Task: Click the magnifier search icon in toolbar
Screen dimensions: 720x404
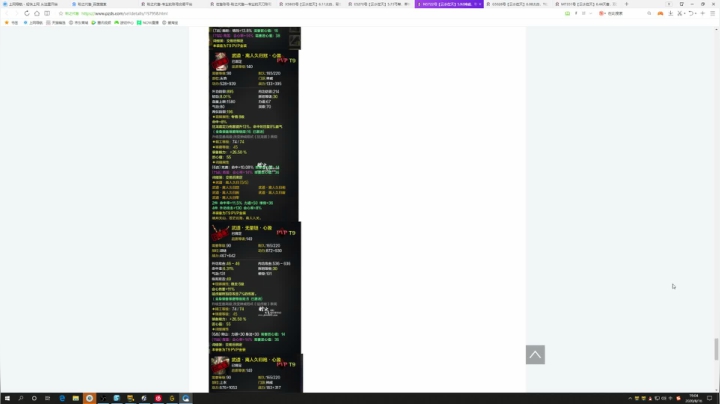Action: pos(649,13)
